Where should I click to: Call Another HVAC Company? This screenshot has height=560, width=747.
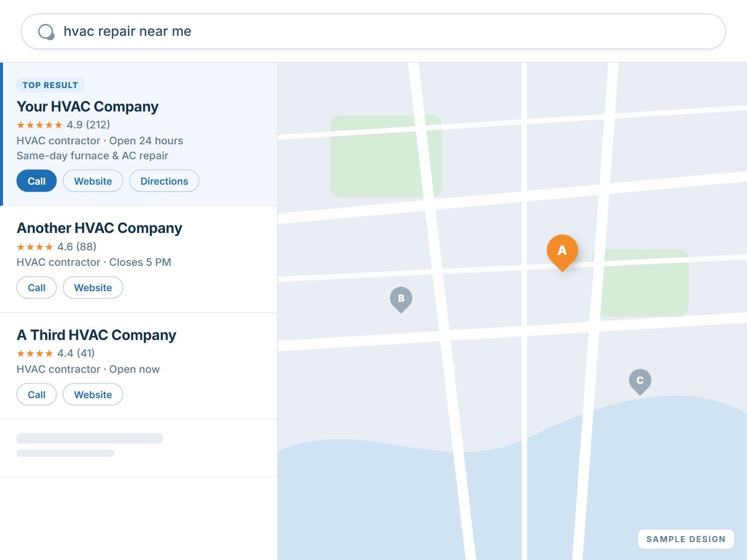(x=36, y=288)
